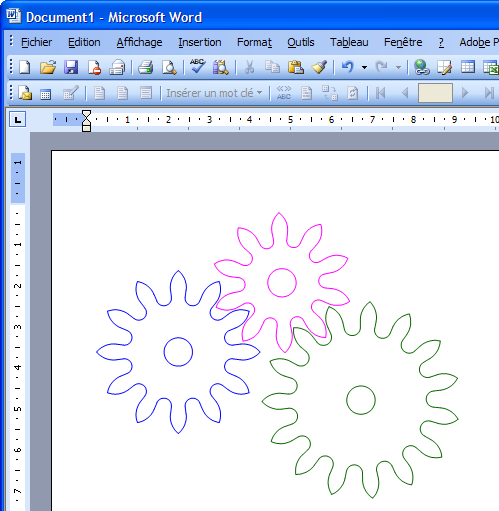Open the Fichier menu
This screenshot has height=511, width=499.
coord(36,42)
